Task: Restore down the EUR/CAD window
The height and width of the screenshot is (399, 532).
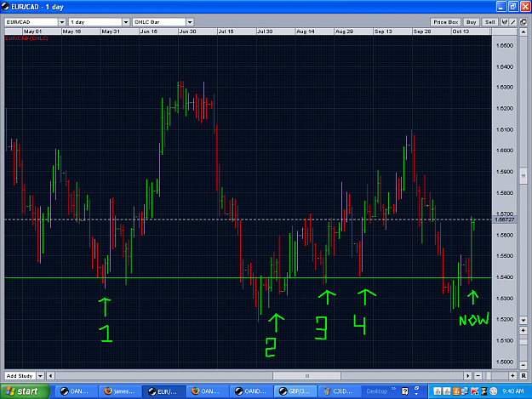Action: [513, 7]
